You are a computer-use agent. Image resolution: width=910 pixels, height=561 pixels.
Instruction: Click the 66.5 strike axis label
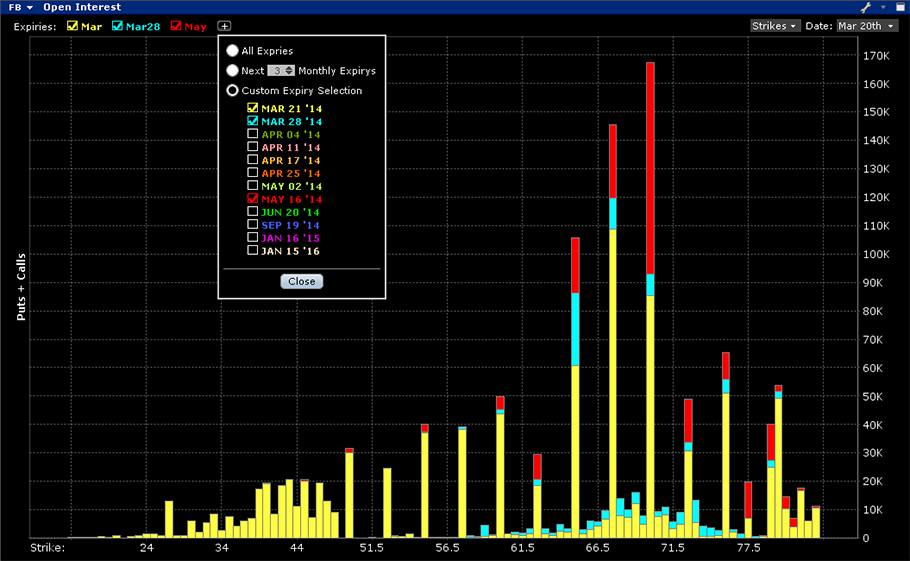point(597,548)
